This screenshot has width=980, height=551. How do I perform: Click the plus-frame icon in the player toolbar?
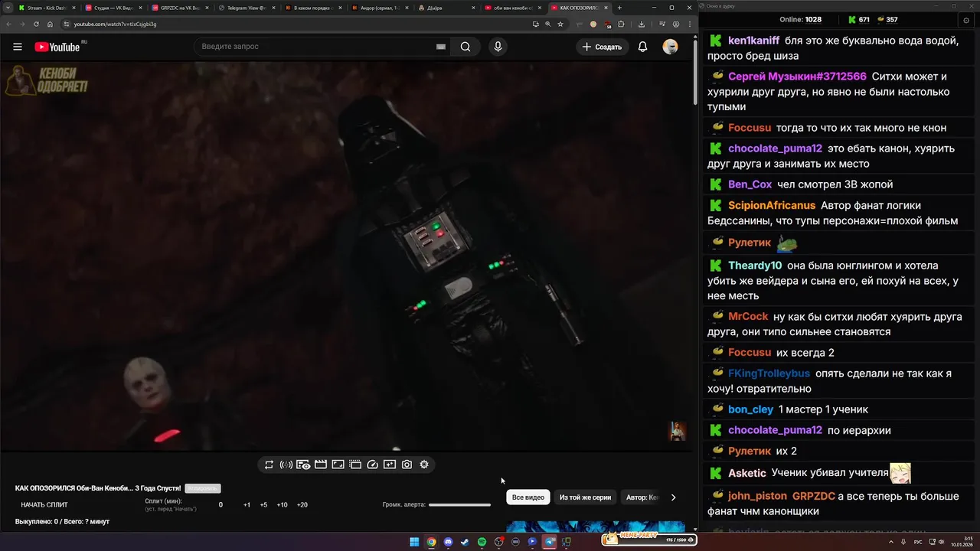[x=390, y=465]
